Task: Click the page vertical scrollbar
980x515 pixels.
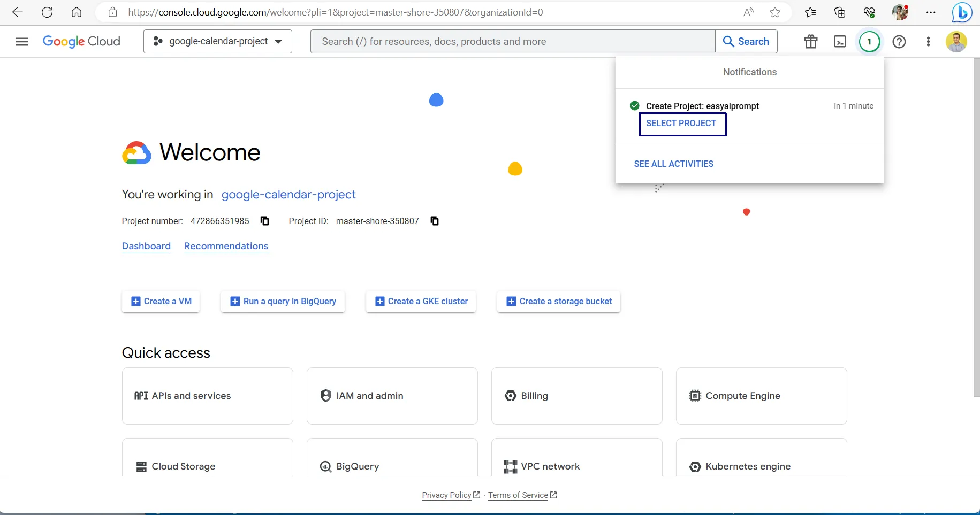Action: pos(976,227)
